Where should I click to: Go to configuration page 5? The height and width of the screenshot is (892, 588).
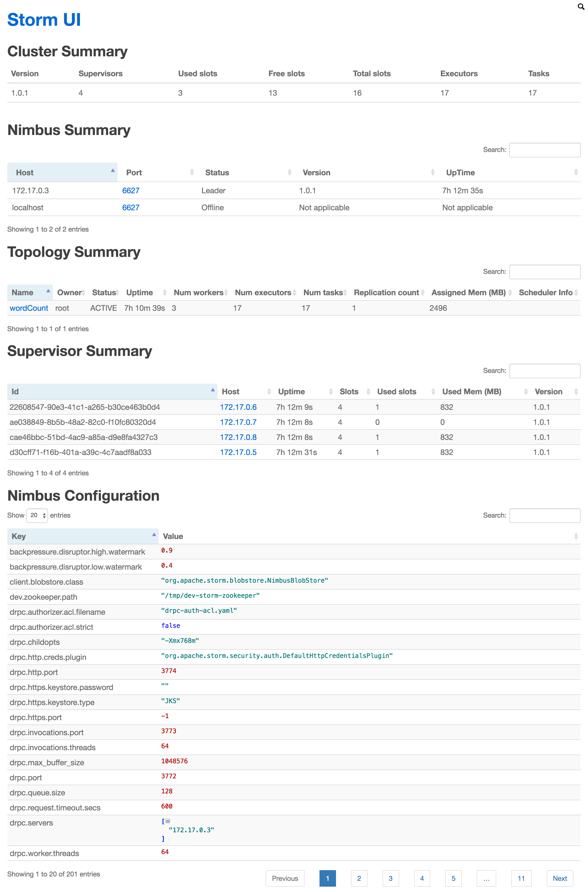[x=453, y=878]
